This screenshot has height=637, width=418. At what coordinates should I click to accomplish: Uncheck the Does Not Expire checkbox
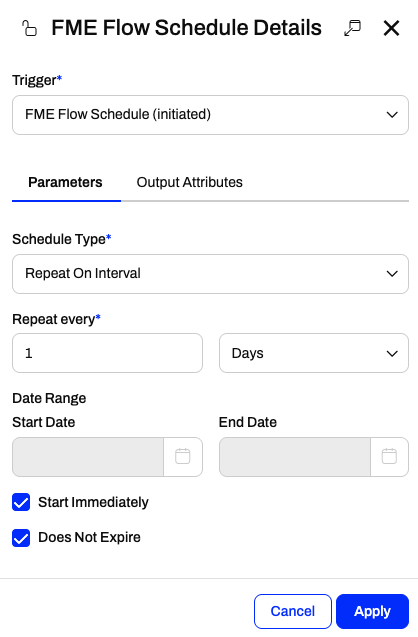pyautogui.click(x=21, y=538)
